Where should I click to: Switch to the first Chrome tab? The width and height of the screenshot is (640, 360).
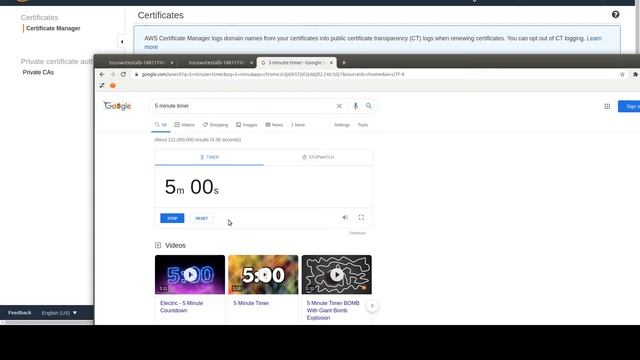pyautogui.click(x=137, y=62)
